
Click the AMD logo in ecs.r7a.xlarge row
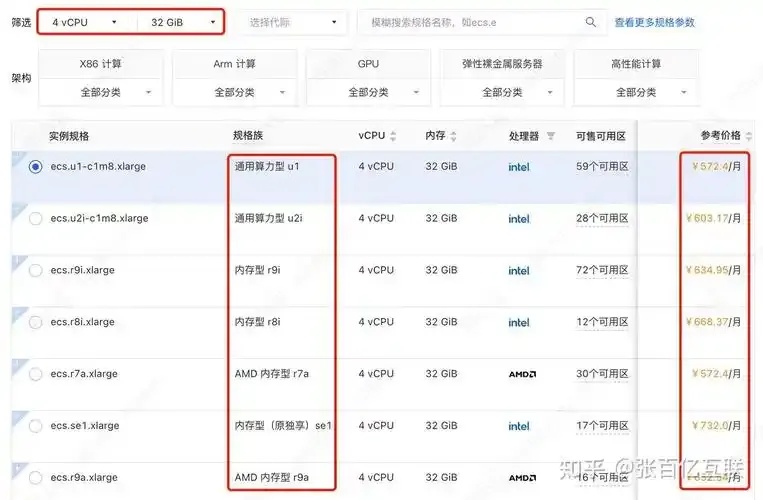click(522, 374)
